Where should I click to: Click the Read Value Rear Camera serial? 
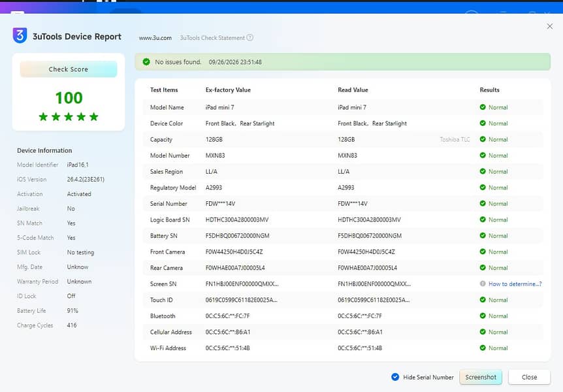[x=367, y=268]
